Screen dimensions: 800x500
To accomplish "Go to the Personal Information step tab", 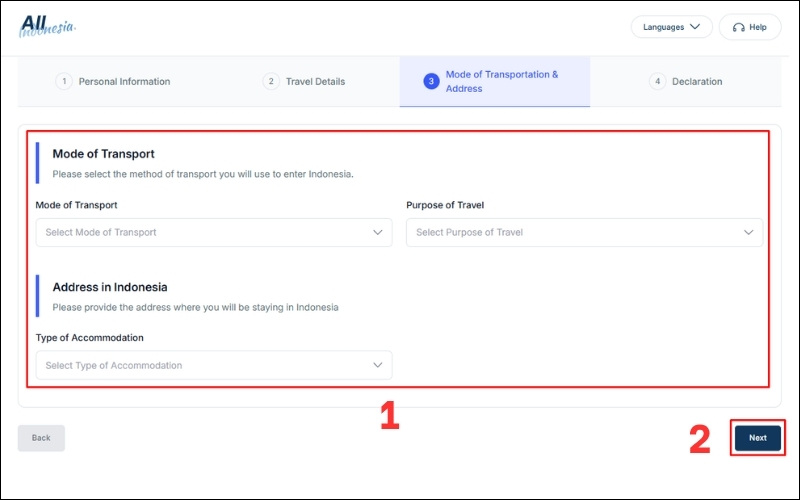I will tap(124, 81).
